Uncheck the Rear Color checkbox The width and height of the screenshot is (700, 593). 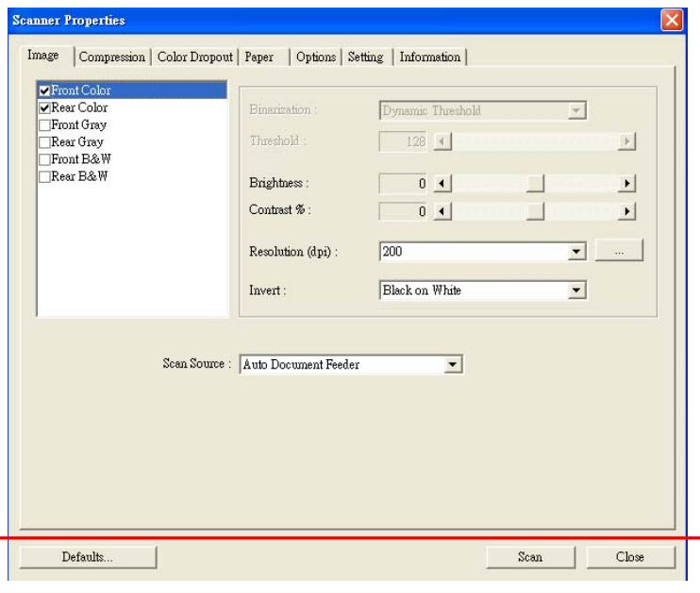(44, 108)
